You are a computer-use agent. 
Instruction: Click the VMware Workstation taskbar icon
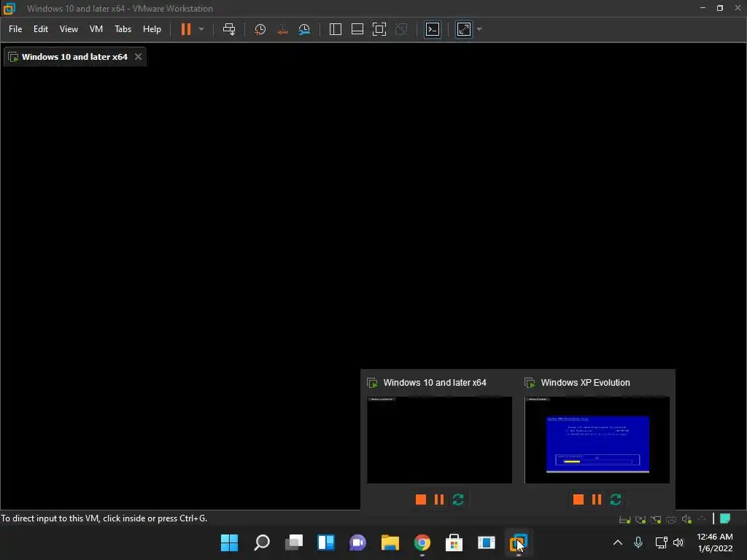tap(519, 542)
